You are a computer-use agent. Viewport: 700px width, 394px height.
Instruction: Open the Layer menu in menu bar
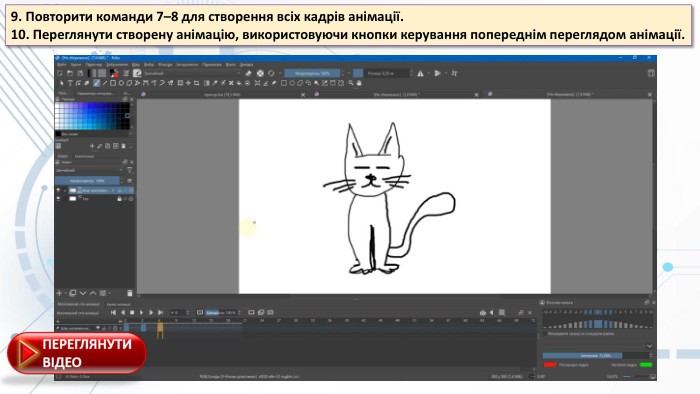click(136, 65)
